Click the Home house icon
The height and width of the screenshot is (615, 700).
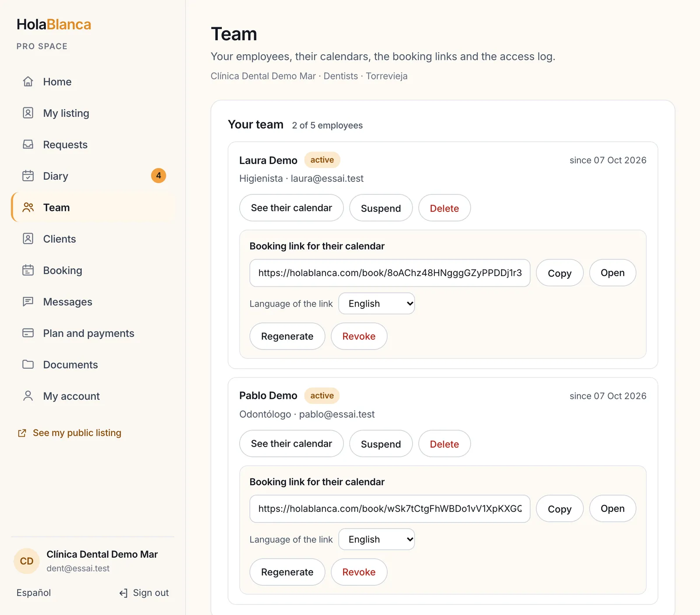[x=28, y=81]
